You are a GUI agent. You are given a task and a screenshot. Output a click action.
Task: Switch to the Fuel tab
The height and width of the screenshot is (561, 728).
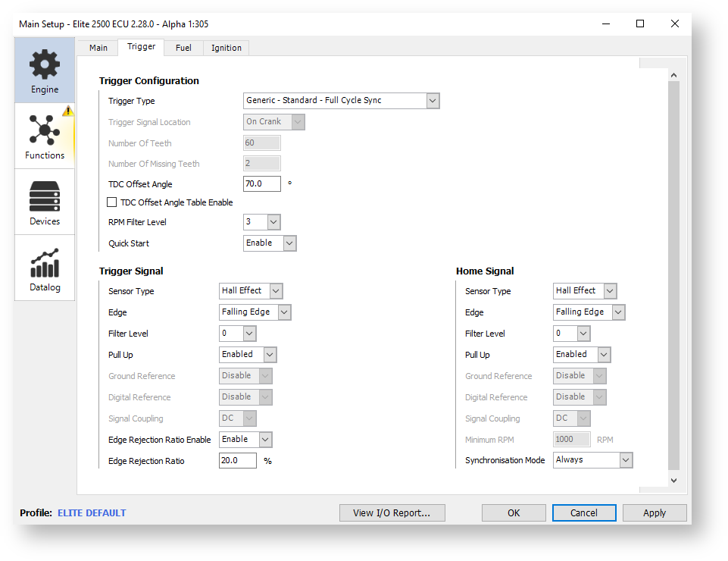click(183, 48)
